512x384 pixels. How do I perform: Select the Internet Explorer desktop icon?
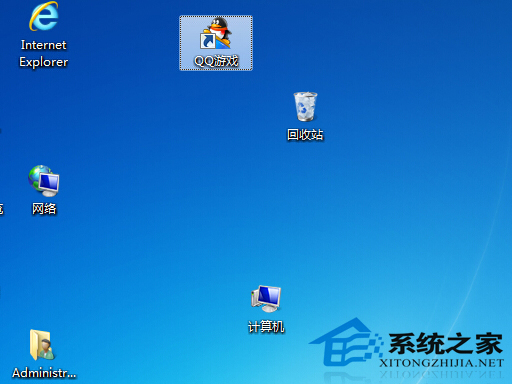44,16
